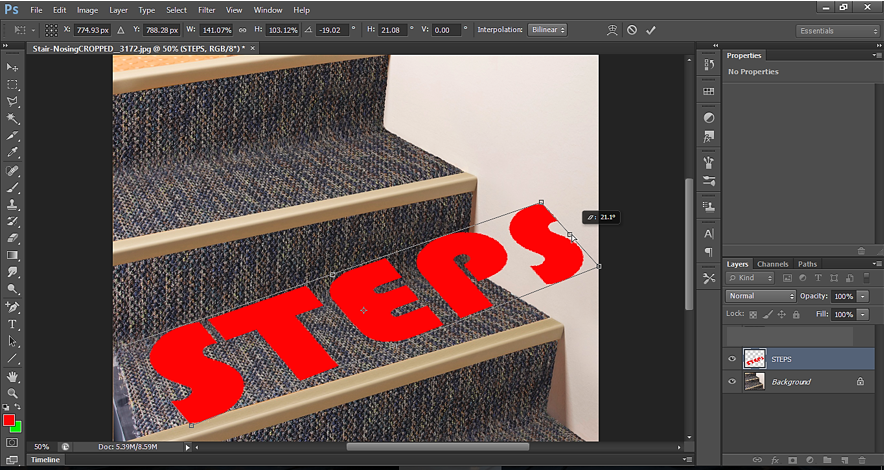Open the Timeline panel tab
This screenshot has height=470, width=884.
45,459
